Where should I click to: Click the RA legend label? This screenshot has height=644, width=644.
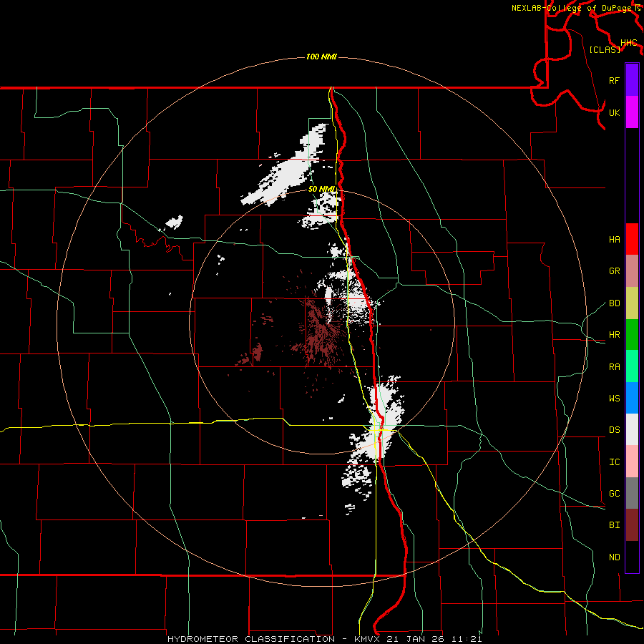(614, 366)
